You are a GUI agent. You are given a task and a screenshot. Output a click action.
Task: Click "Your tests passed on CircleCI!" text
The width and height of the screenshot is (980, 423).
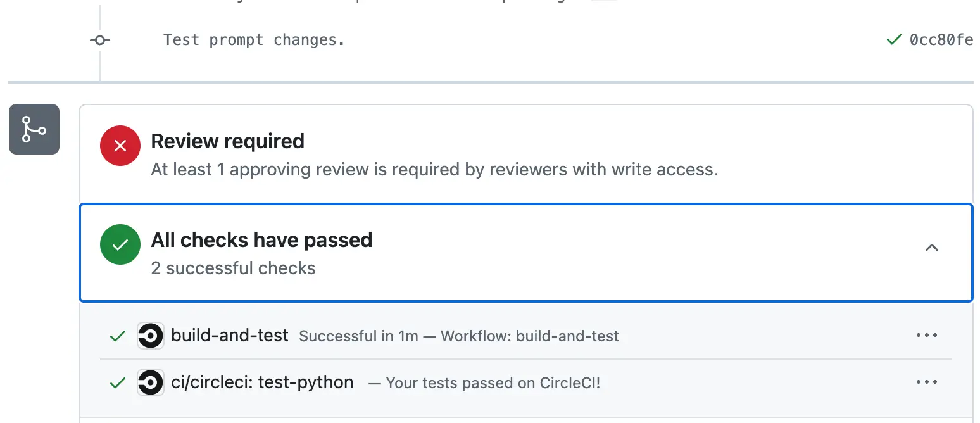[x=493, y=383]
